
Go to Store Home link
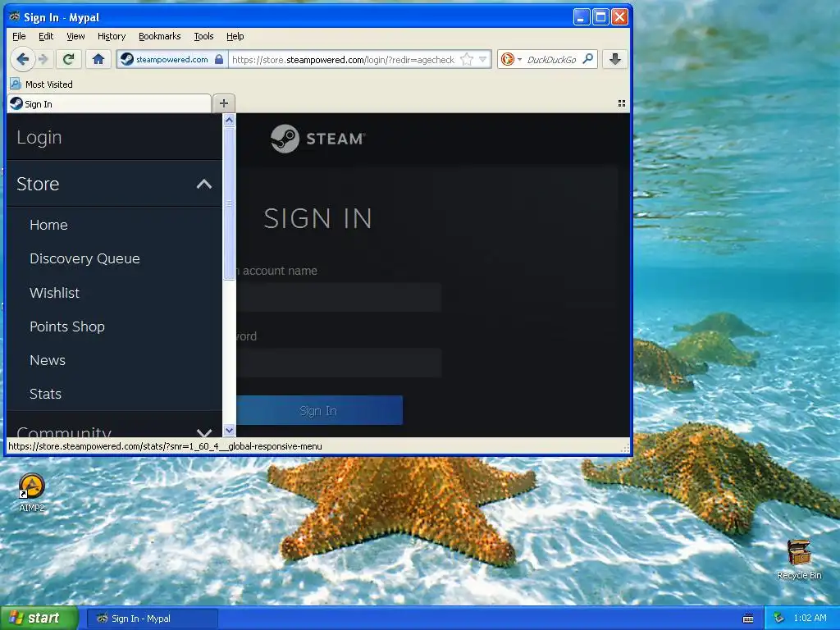[x=48, y=225]
